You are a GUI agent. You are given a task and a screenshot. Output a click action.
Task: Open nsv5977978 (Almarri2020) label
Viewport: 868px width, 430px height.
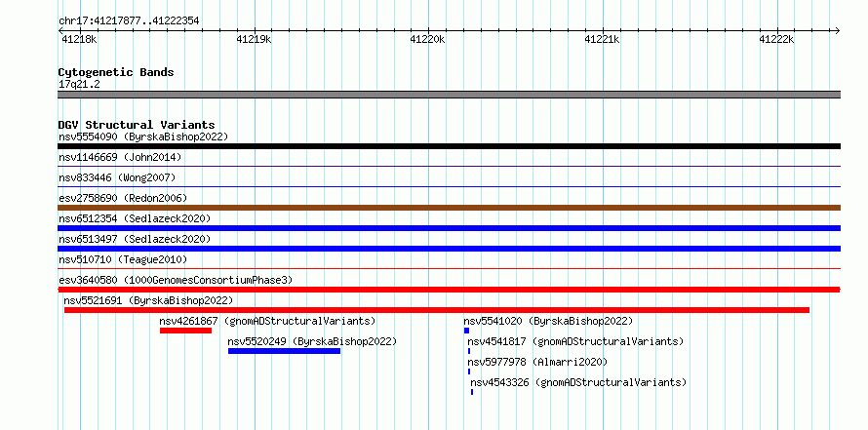[x=537, y=362]
